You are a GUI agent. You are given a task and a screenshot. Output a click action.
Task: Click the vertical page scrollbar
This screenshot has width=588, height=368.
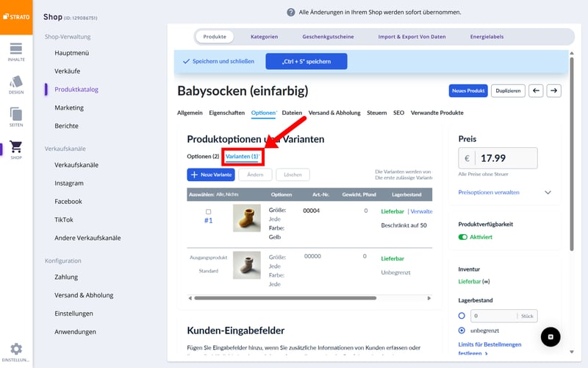click(x=572, y=154)
